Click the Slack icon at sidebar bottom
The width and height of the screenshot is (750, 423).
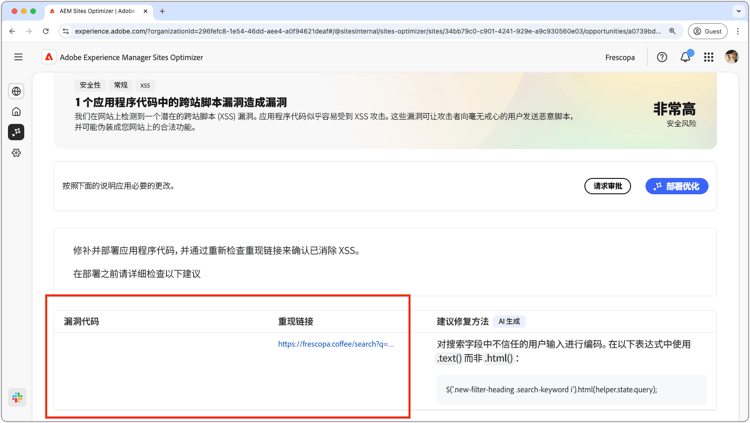[x=17, y=397]
